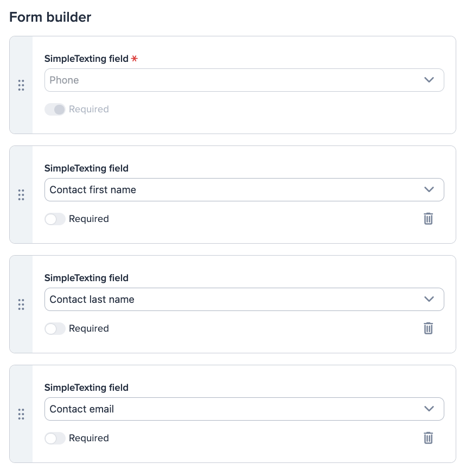Delete the Contact email field

428,438
